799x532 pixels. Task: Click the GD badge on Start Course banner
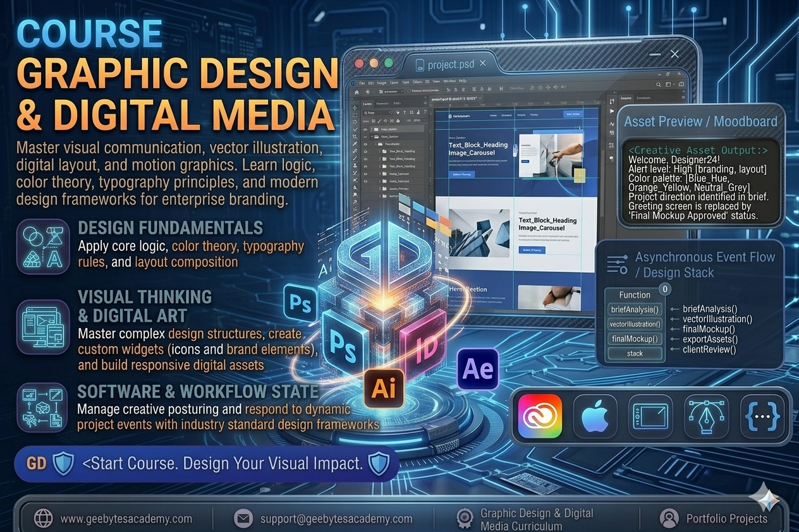[37, 464]
